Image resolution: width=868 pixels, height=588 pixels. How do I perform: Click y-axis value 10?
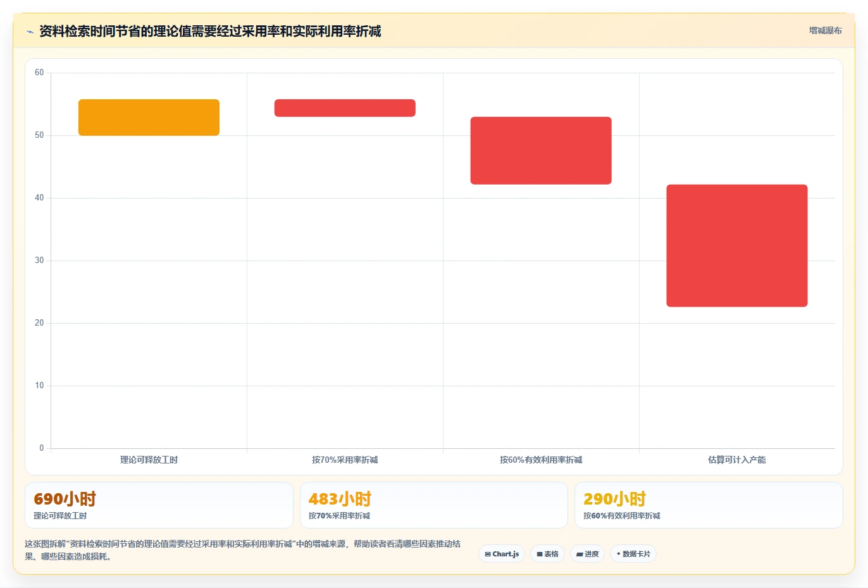coord(39,386)
